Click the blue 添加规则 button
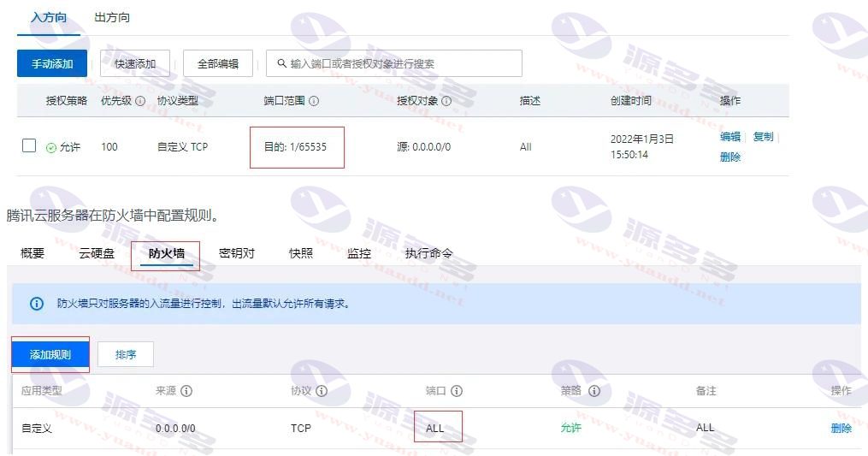Image resolution: width=868 pixels, height=456 pixels. (50, 354)
